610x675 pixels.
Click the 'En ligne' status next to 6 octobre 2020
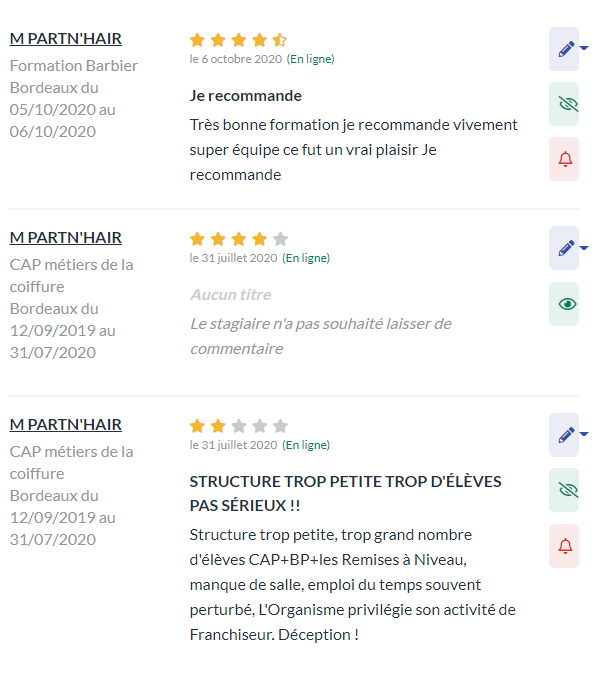tap(310, 59)
